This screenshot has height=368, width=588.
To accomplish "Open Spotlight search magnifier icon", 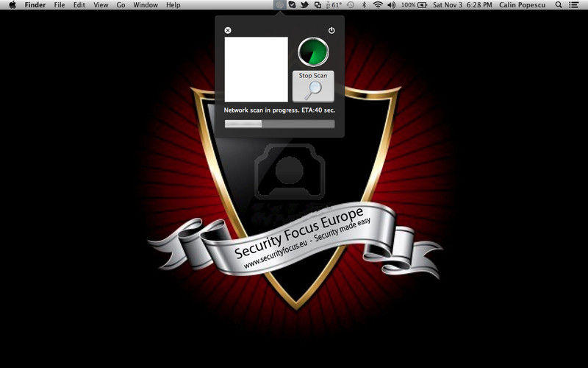I will point(559,5).
